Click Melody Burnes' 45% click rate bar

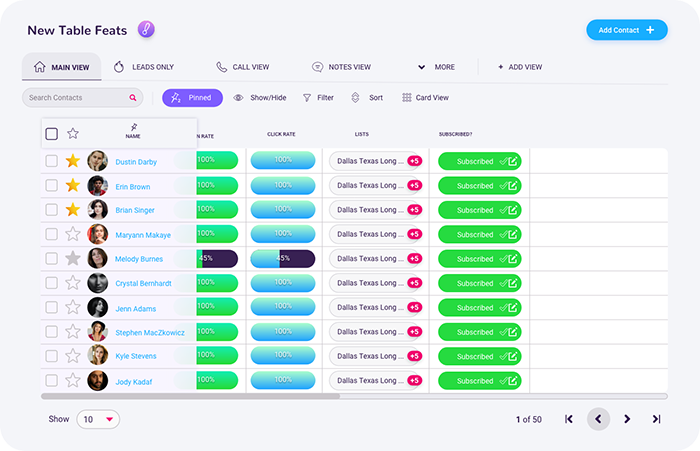point(283,259)
